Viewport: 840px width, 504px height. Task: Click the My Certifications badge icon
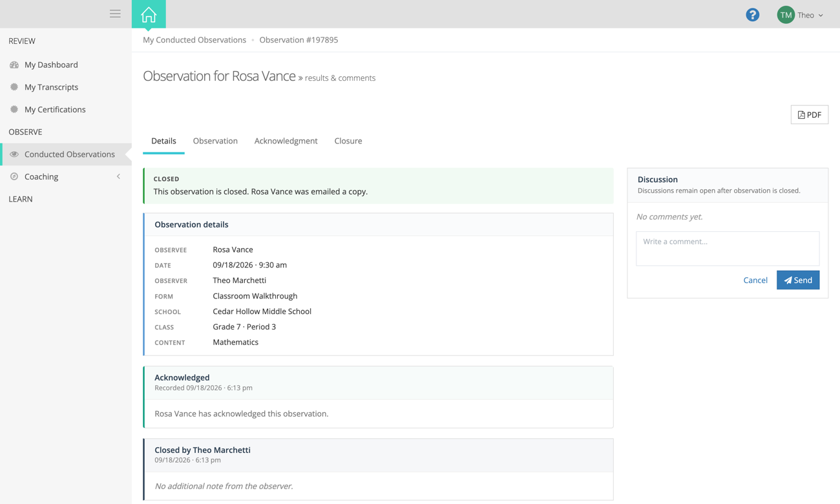14,109
